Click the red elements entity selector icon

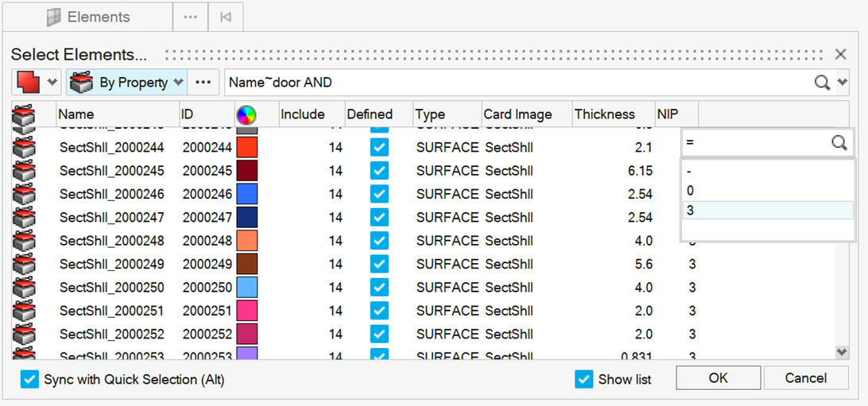pos(28,82)
